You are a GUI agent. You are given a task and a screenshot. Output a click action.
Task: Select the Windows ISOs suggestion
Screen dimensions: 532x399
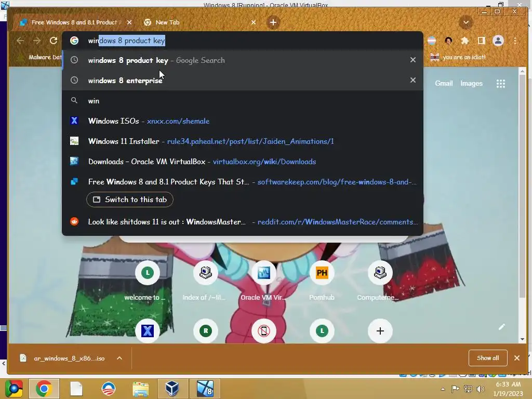pyautogui.click(x=243, y=121)
